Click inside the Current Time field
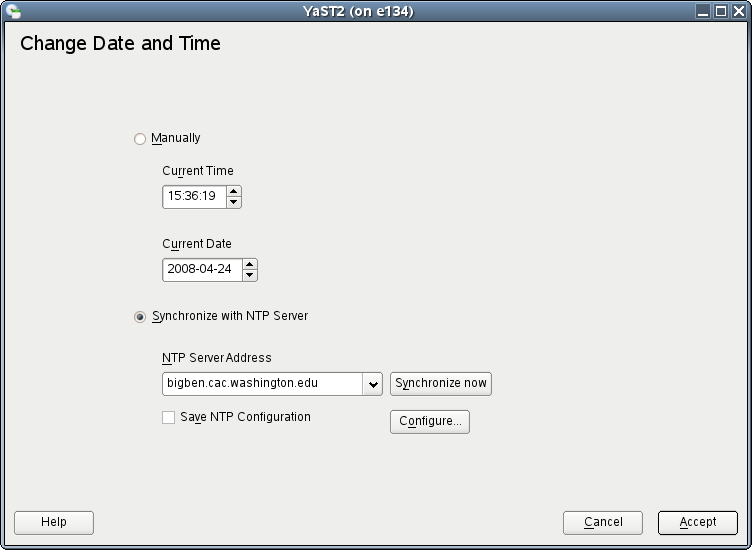Viewport: 752px width, 550px height. (x=193, y=197)
